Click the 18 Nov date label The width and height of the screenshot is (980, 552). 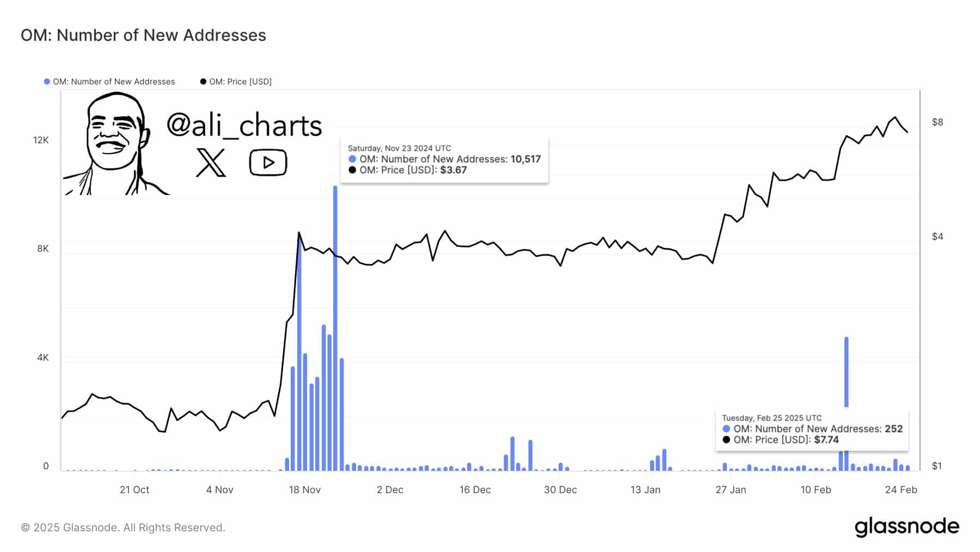pyautogui.click(x=304, y=490)
